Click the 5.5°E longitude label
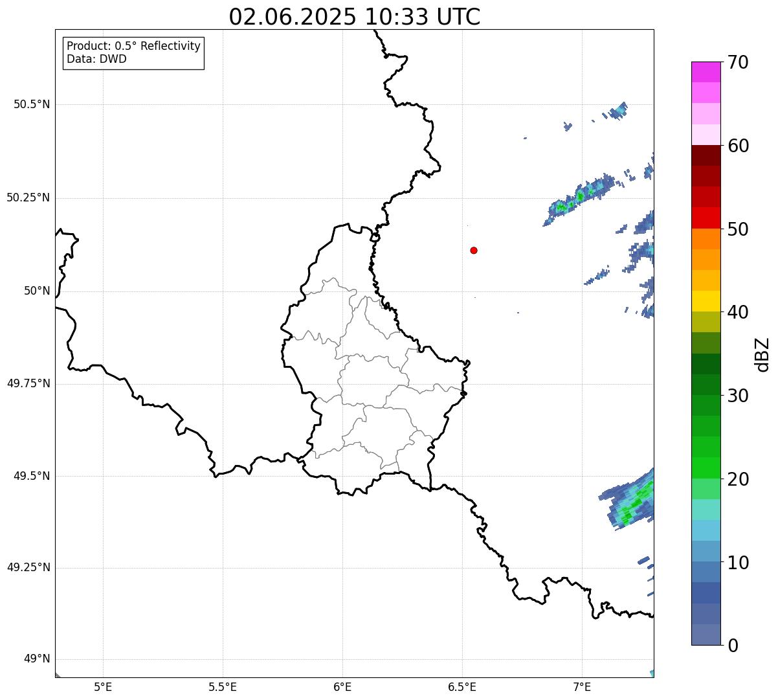The image size is (778, 700). (x=223, y=687)
